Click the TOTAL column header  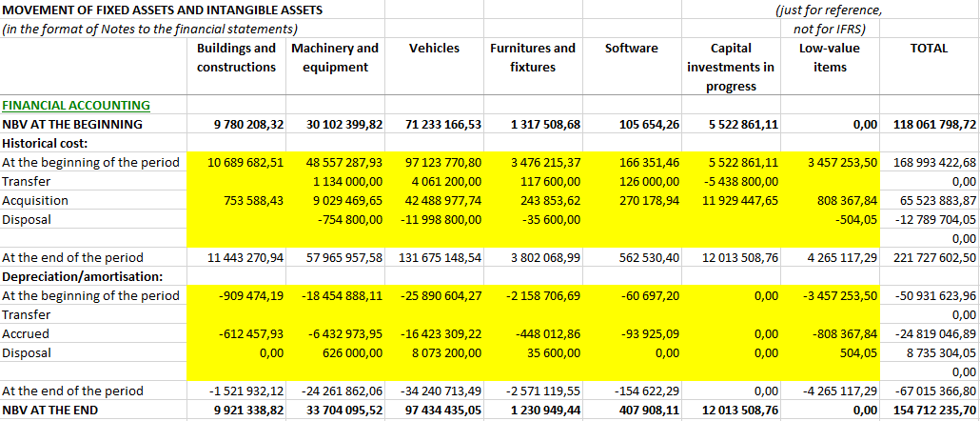[929, 48]
